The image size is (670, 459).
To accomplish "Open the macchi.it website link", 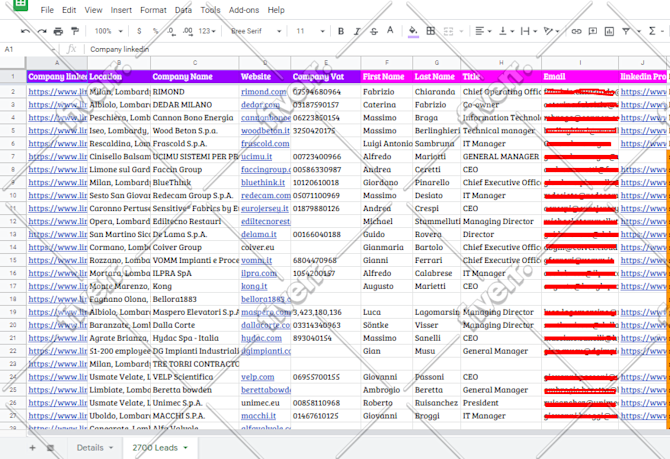I will [259, 416].
